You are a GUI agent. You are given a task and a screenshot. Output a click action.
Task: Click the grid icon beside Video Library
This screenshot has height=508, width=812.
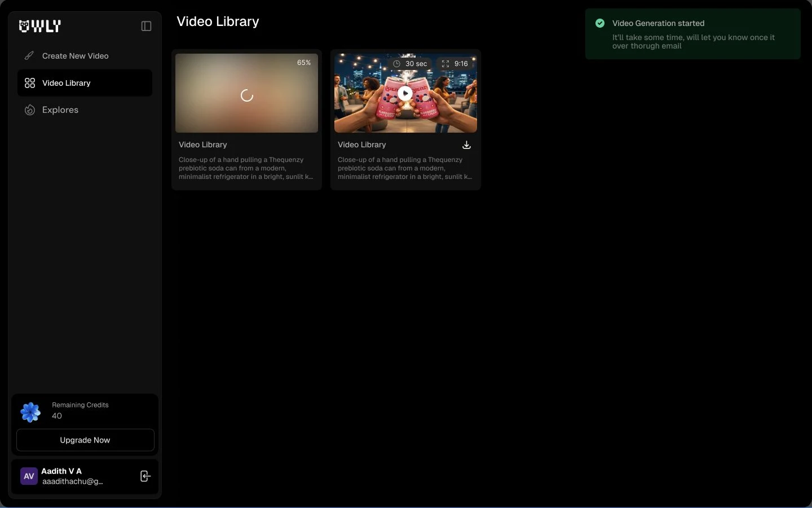point(30,83)
